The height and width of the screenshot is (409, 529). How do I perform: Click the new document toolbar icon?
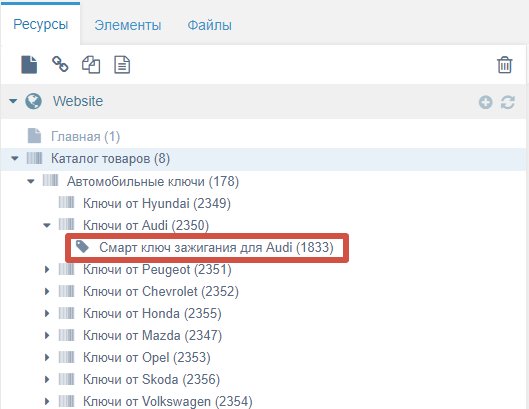coord(29,64)
